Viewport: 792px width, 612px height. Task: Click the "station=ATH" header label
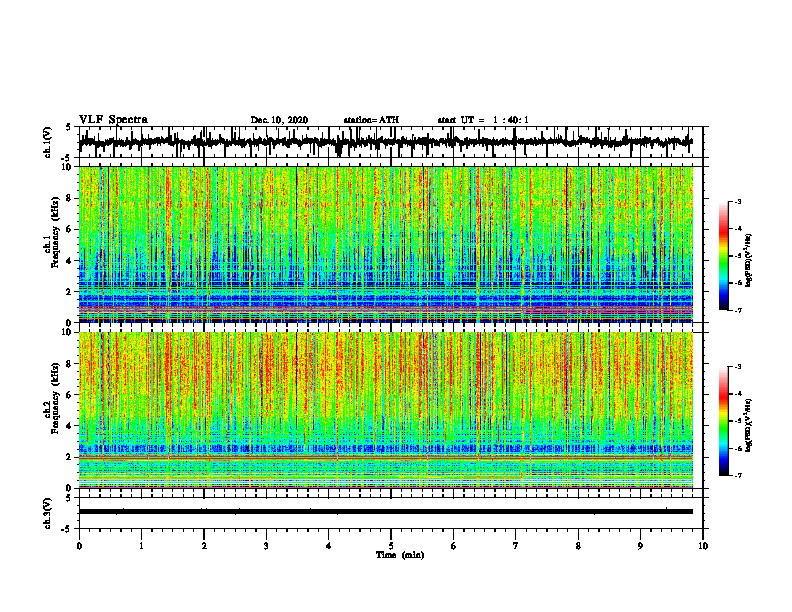pyautogui.click(x=371, y=120)
